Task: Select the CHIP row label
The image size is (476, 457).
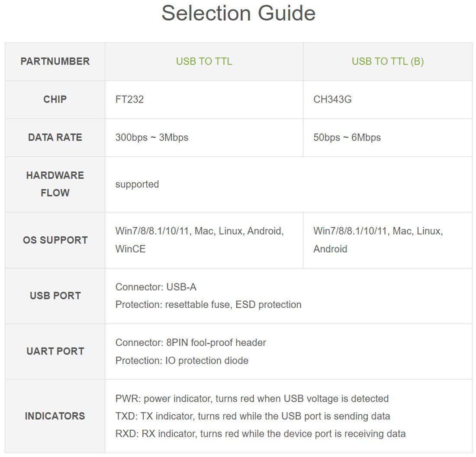Action: tap(55, 100)
